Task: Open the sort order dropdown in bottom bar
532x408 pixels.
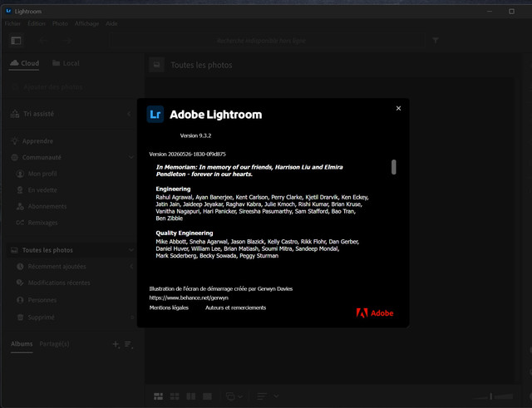Action: click(x=267, y=396)
